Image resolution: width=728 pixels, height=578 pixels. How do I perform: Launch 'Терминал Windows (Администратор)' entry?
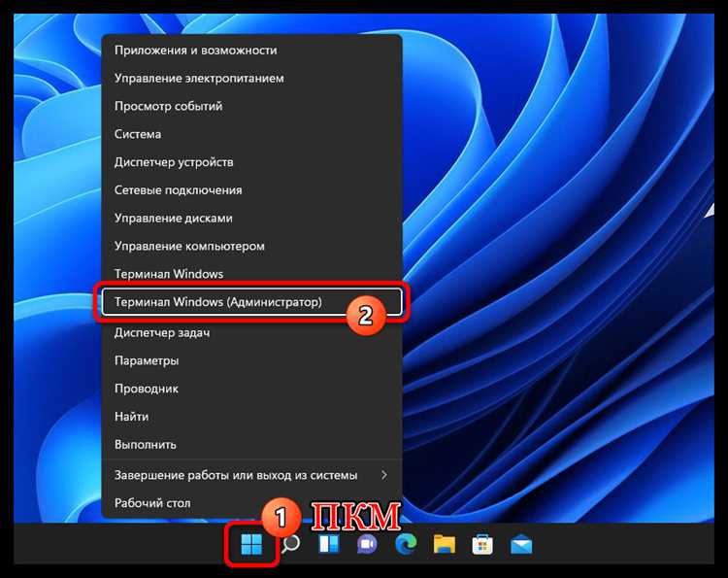point(251,302)
